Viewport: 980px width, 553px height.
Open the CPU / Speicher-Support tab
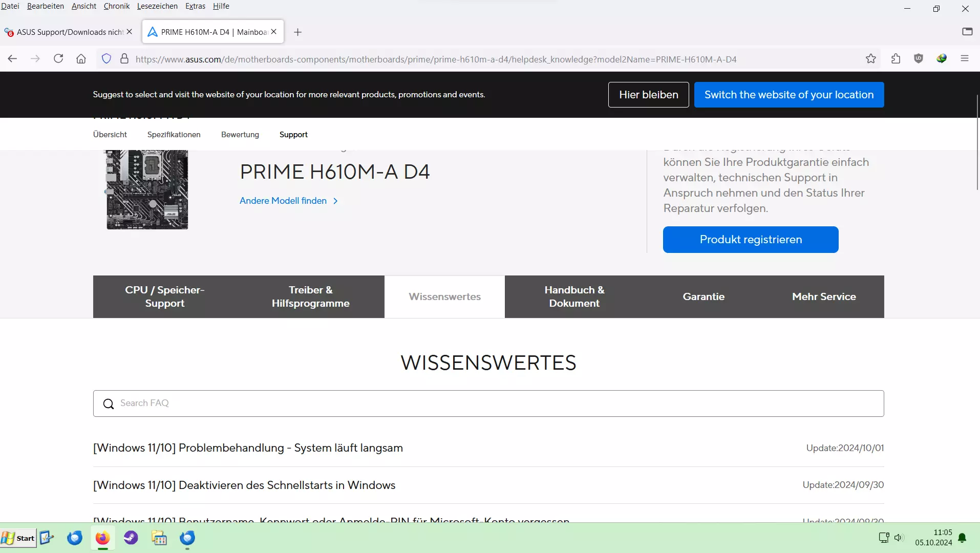pyautogui.click(x=165, y=296)
